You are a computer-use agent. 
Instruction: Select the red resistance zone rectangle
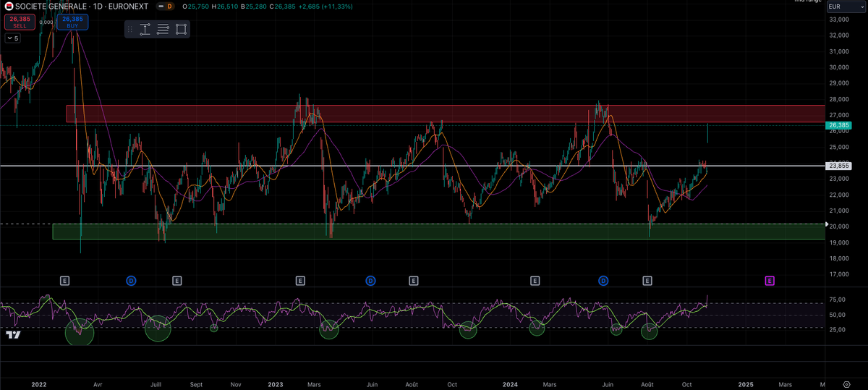coord(446,114)
